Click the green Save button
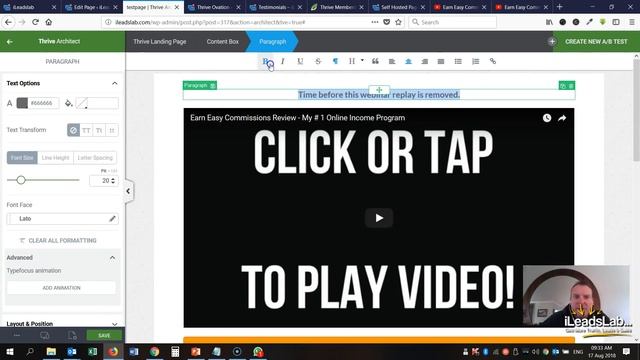 [x=104, y=336]
